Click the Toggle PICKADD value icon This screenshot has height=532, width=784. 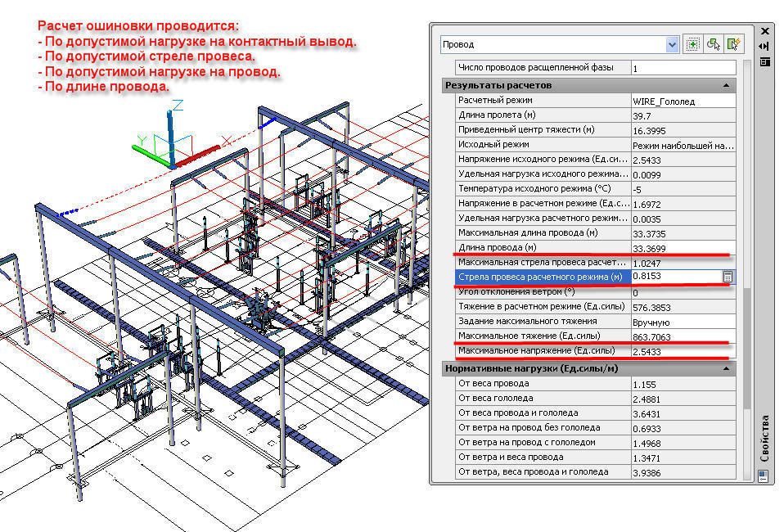tap(692, 45)
